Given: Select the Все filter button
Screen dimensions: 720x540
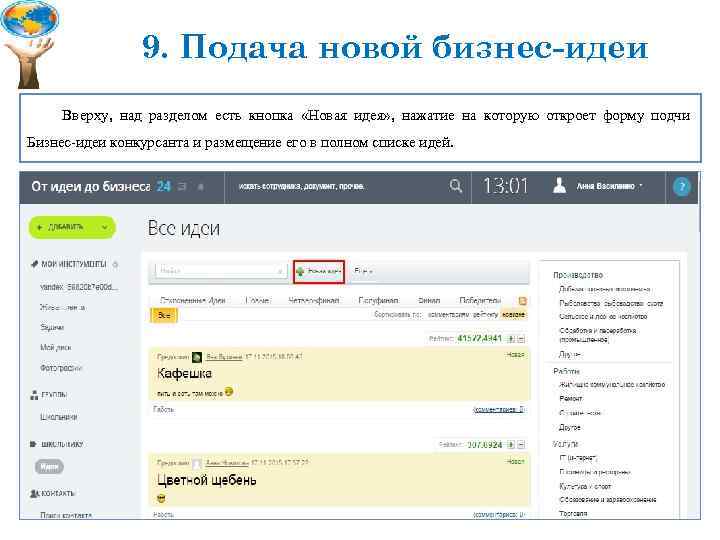Looking at the screenshot, I should (164, 315).
